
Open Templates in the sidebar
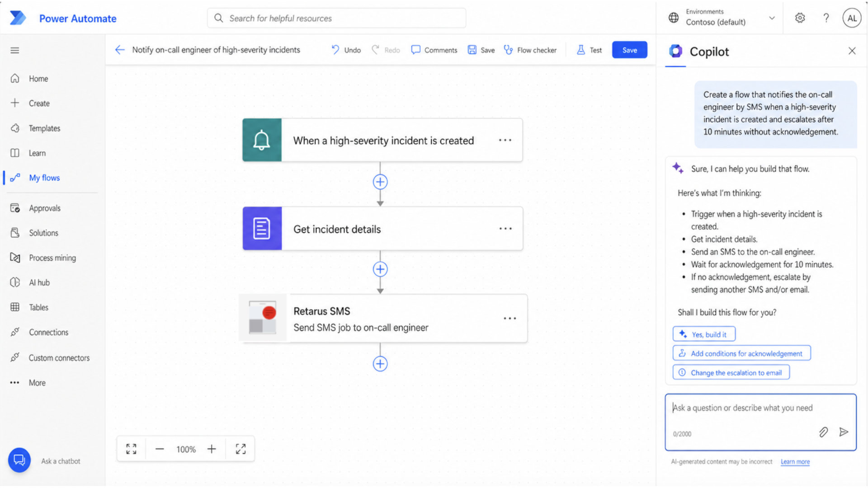44,128
